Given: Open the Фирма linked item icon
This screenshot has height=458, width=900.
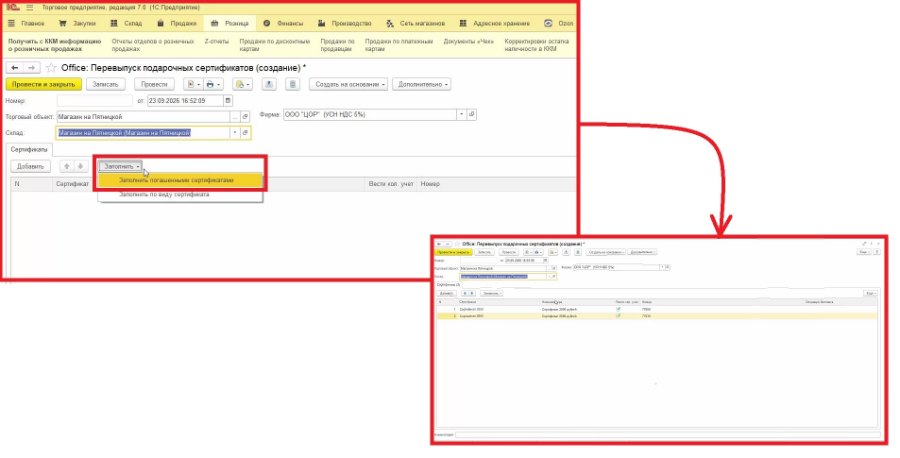Looking at the screenshot, I should click(471, 114).
